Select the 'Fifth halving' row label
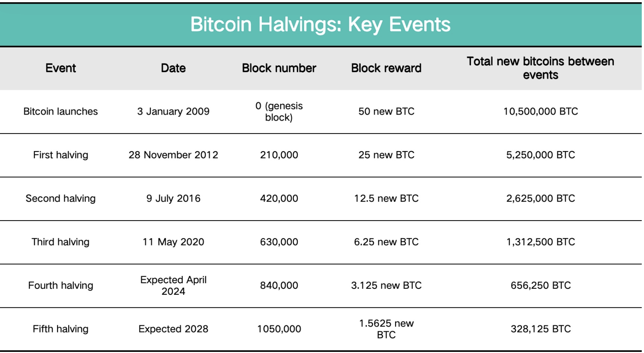Viewport: 644px width, 353px height. [60, 329]
